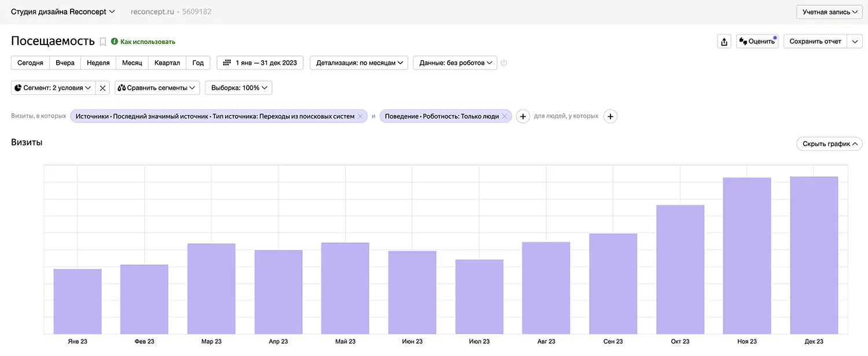This screenshot has width=868, height=356.
Task: Select the Квартал period
Action: point(167,63)
